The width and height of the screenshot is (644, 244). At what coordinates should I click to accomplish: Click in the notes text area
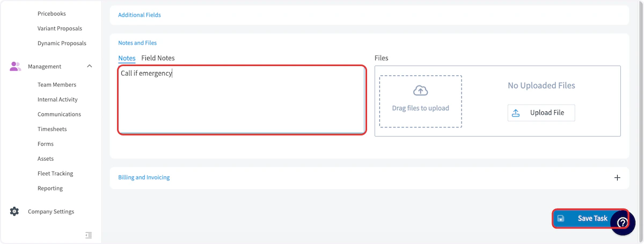241,100
